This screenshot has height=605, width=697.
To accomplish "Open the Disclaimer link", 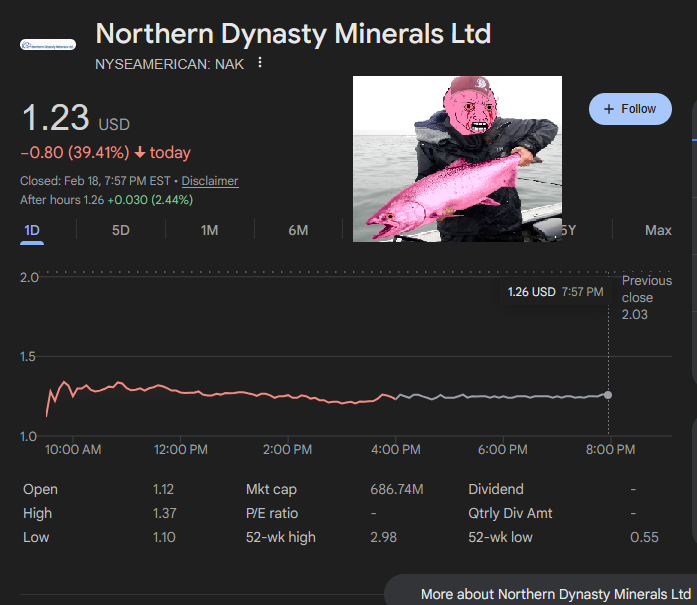I will pos(210,181).
